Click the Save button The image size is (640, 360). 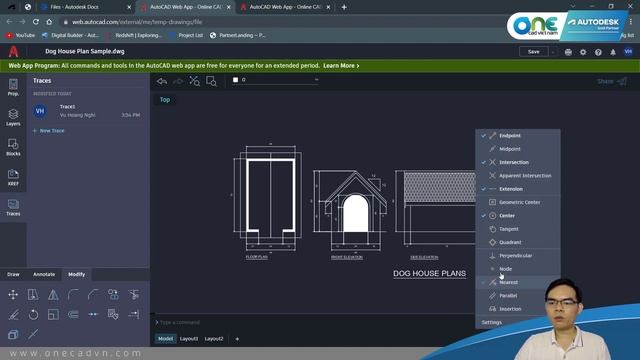(x=533, y=52)
